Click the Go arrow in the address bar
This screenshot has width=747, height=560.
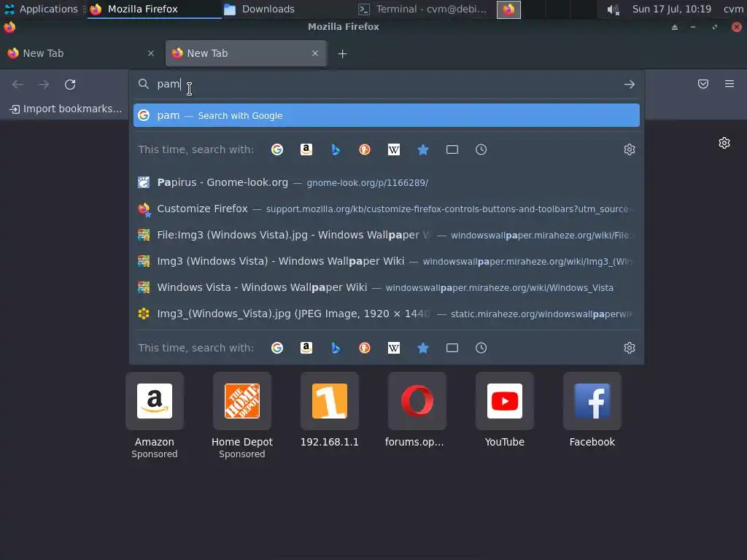(x=630, y=85)
